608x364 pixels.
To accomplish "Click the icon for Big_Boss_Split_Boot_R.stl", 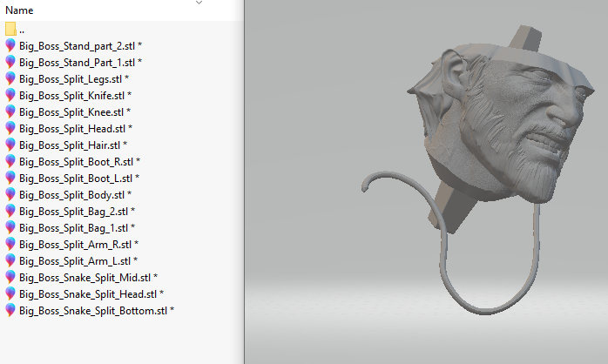I will (10, 162).
